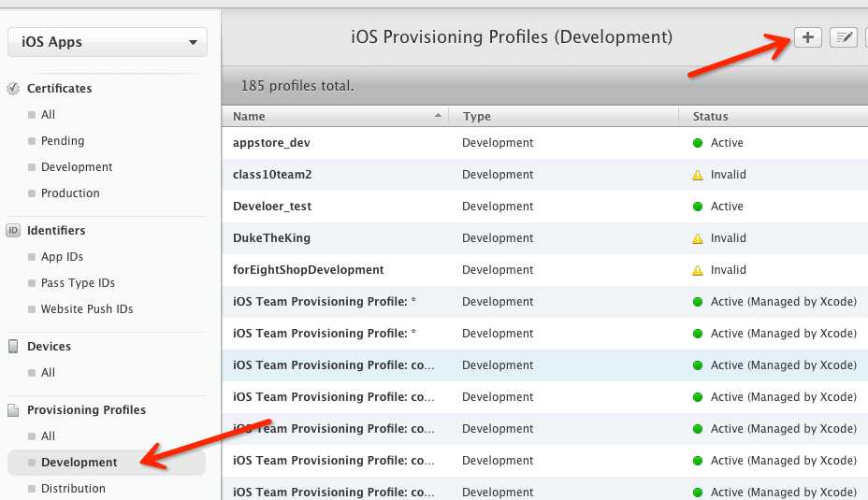
Task: Click the Certificates section icon
Action: pos(13,89)
